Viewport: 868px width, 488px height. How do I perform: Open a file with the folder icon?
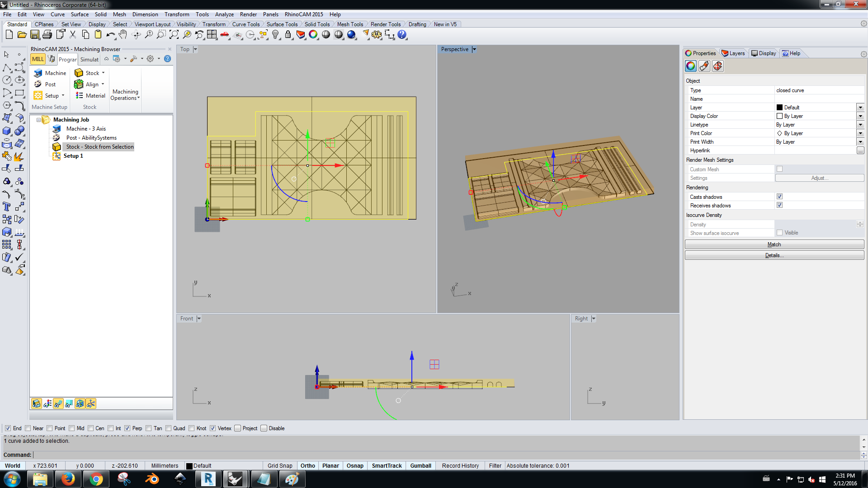tap(22, 34)
